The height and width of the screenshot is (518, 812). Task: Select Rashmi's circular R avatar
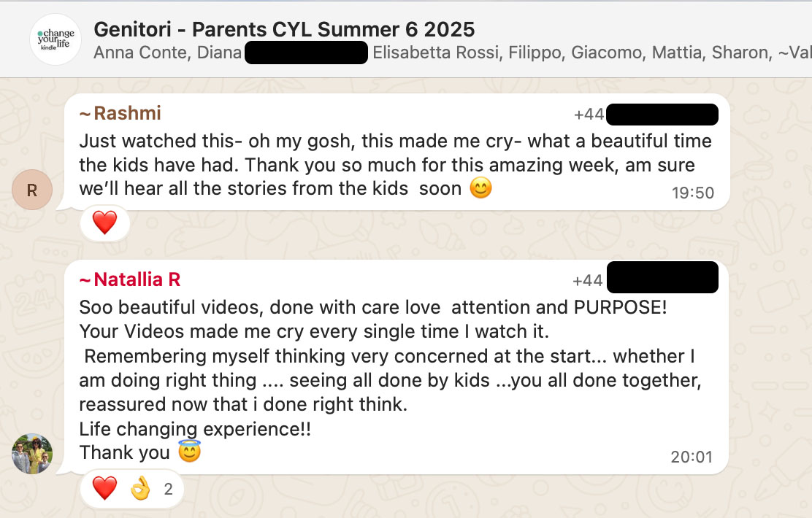[32, 190]
